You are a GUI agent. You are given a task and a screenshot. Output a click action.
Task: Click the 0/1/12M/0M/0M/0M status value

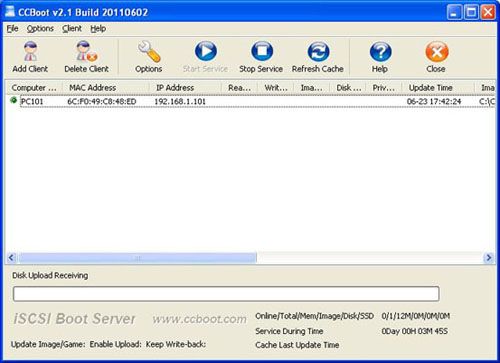[416, 316]
